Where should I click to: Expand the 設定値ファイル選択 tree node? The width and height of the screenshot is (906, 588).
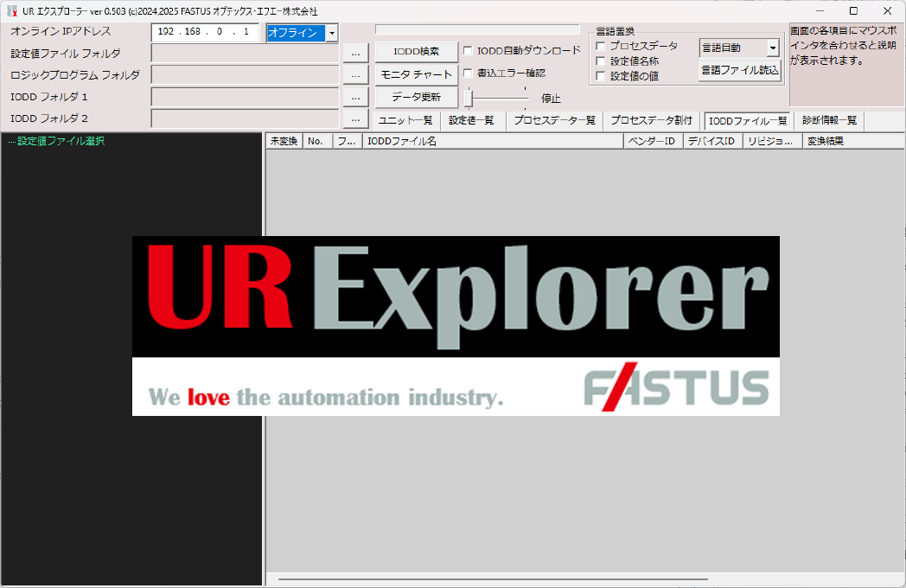tap(11, 141)
